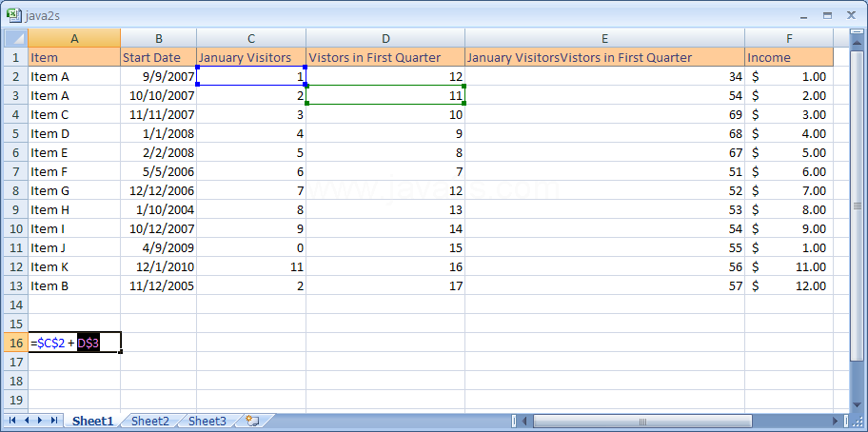The height and width of the screenshot is (432, 868).
Task: Click the Select All corner triangle
Action: [x=16, y=38]
